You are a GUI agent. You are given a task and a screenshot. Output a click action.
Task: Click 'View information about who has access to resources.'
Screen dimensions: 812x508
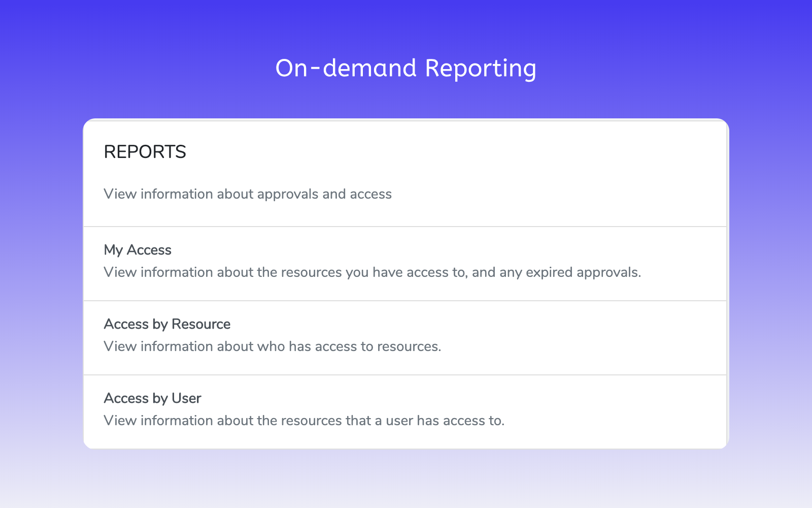tap(273, 346)
